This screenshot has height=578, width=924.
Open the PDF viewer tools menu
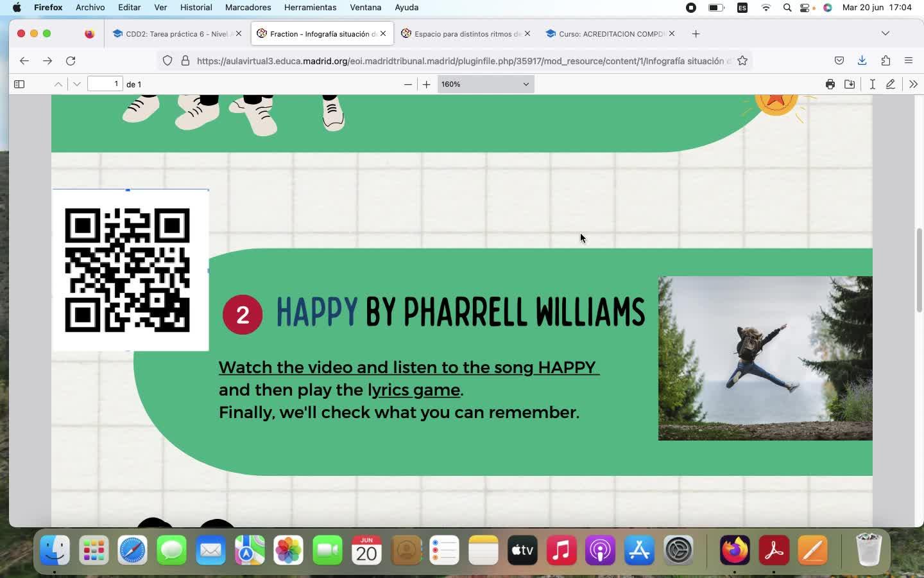tap(914, 84)
